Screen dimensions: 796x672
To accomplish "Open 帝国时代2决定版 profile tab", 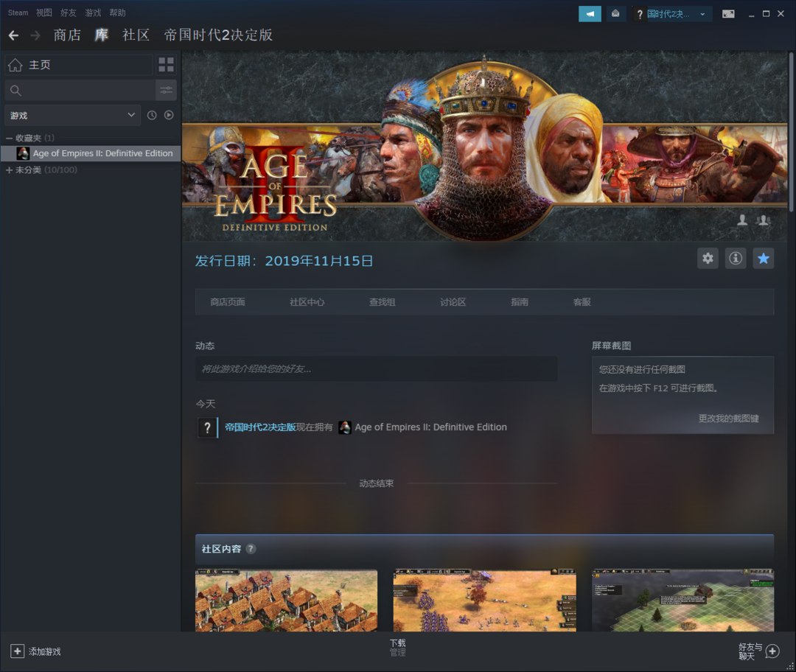I will [218, 35].
